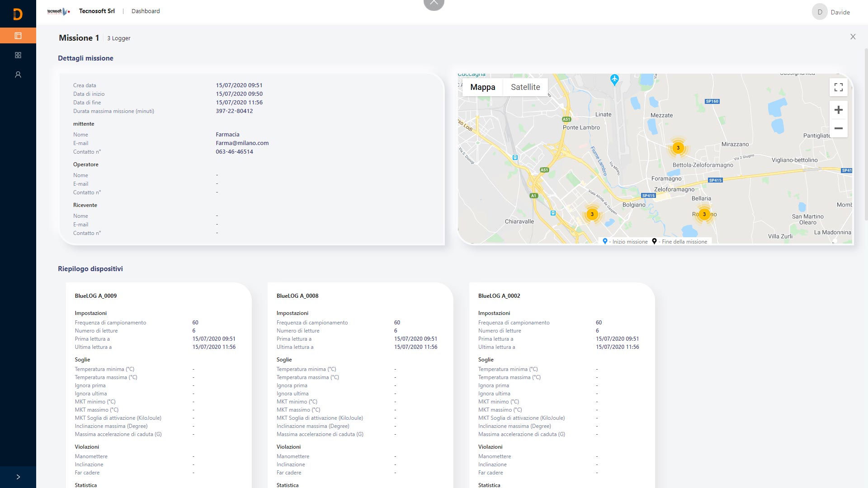Collapse the top panel with round arrow button
The image size is (868, 488).
tap(434, 4)
